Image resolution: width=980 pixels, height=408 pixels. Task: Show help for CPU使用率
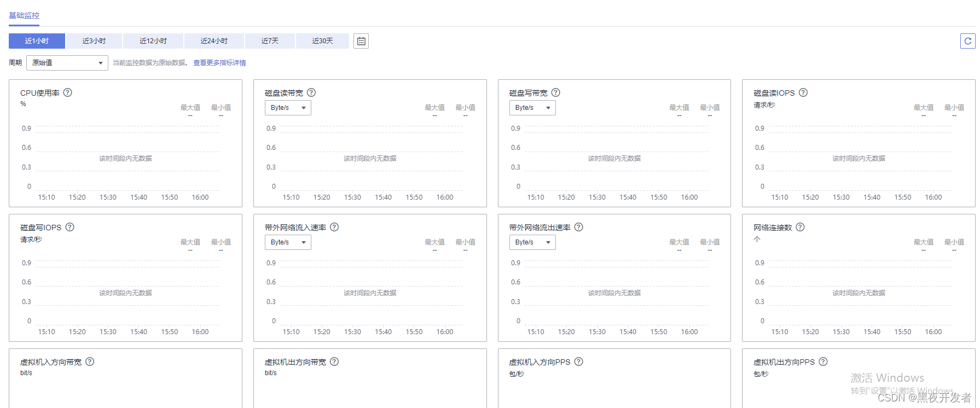[68, 92]
